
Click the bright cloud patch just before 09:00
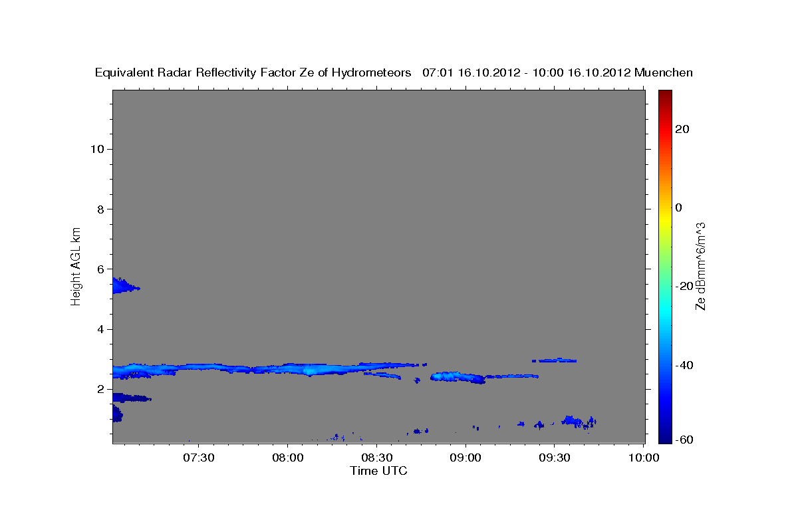coord(458,377)
